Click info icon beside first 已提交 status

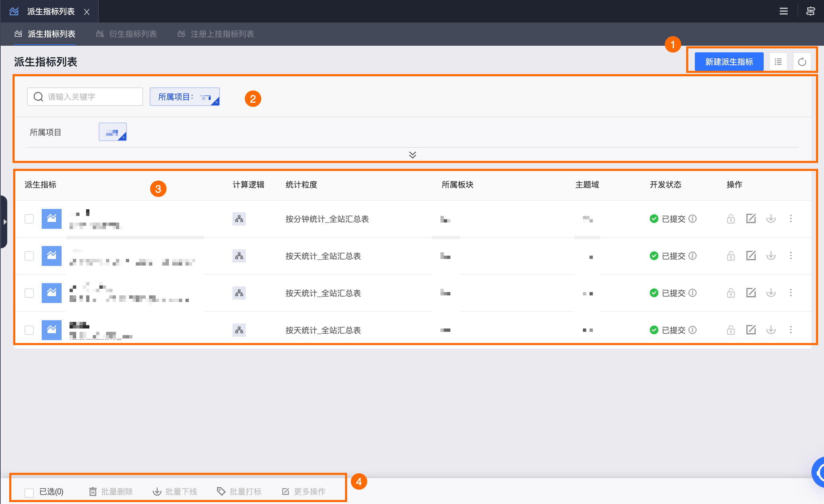693,219
